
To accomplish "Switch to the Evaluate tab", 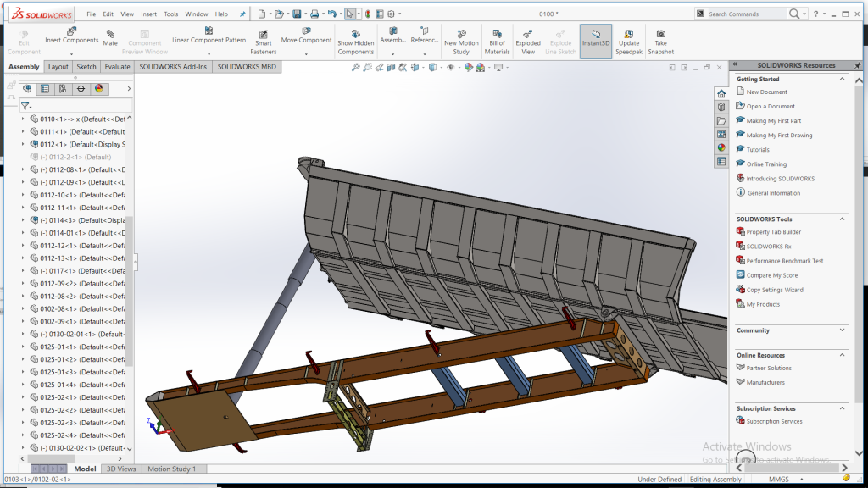I will 117,67.
